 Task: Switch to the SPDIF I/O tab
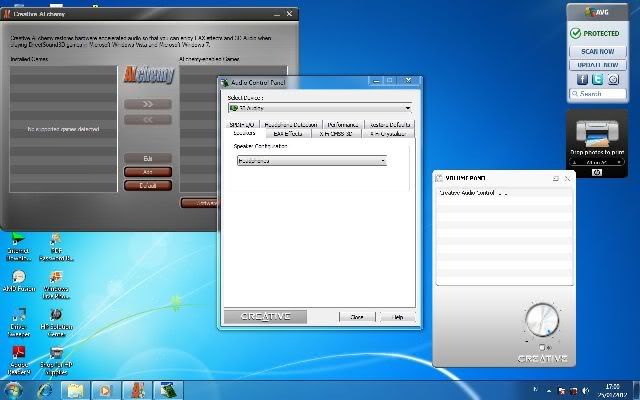(x=242, y=124)
